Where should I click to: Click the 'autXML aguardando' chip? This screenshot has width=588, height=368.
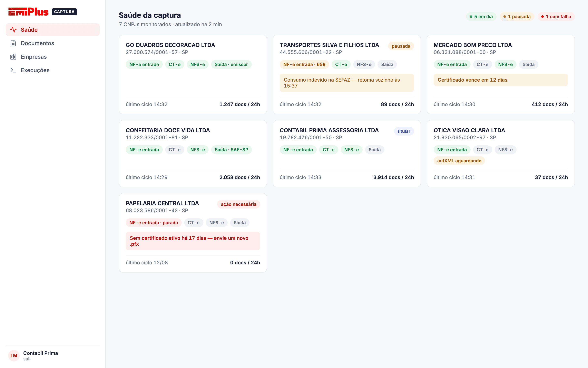click(x=459, y=161)
